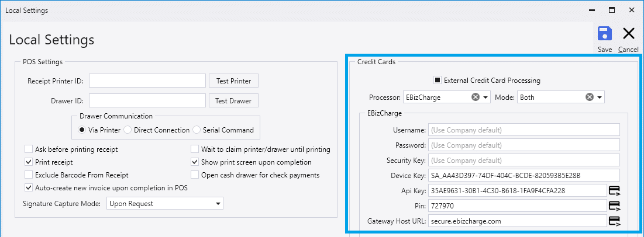The image size is (644, 237).
Task: Check Exclude Barcode From Receipt
Action: [28, 175]
